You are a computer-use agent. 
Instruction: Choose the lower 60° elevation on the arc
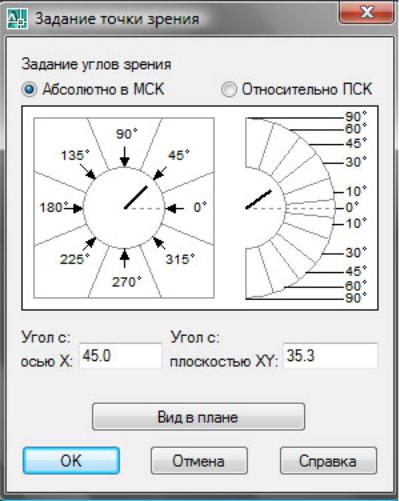[x=356, y=286]
